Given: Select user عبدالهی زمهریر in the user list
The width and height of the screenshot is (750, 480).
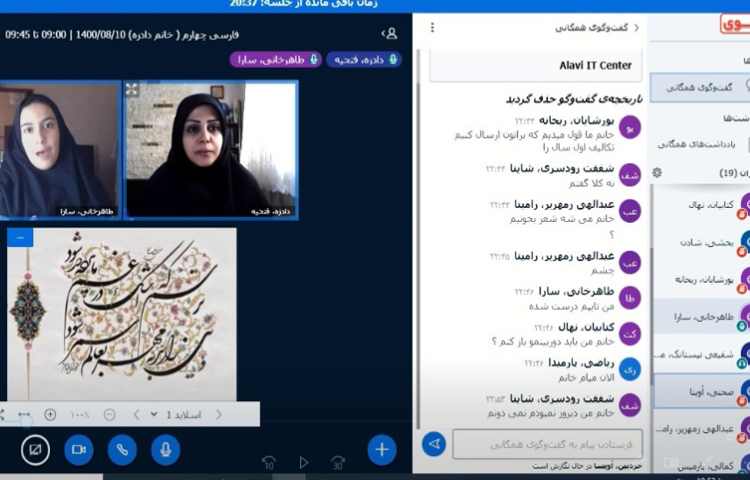Looking at the screenshot, I should pyautogui.click(x=701, y=429).
